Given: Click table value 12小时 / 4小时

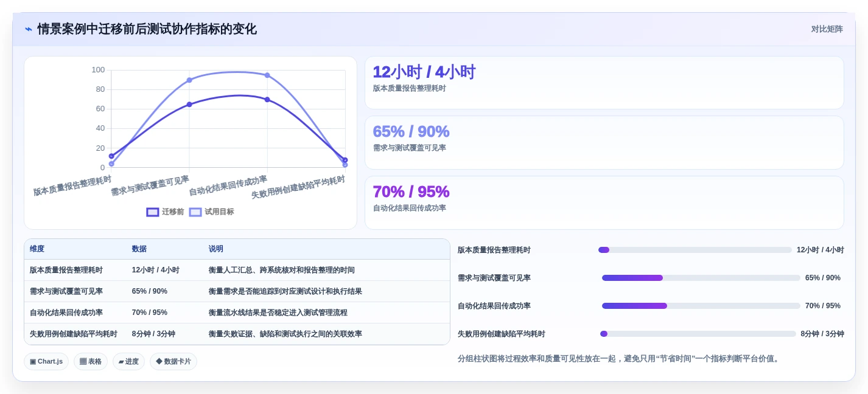Looking at the screenshot, I should click(156, 270).
